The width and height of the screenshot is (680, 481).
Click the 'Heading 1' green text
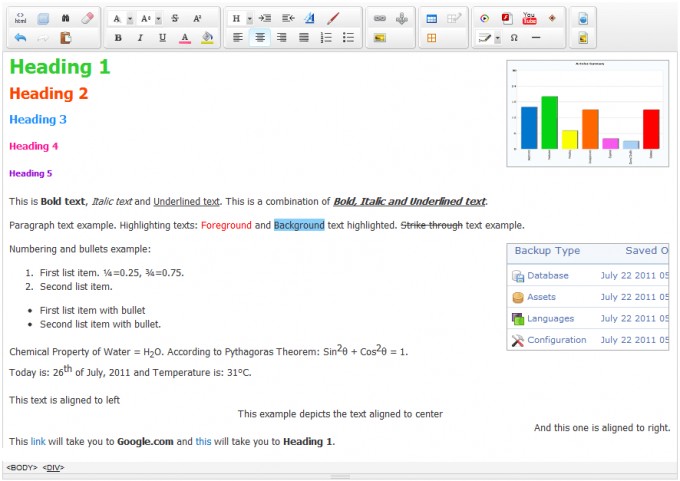(x=60, y=67)
